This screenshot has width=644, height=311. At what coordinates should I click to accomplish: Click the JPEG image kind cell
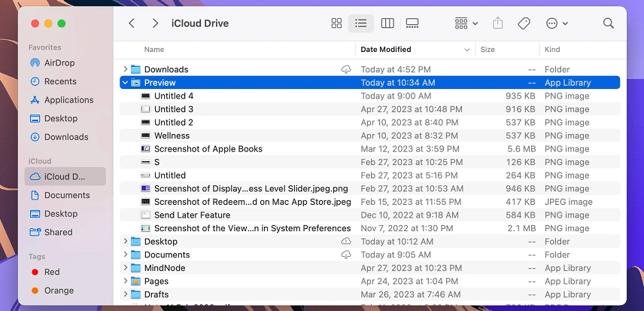coord(569,202)
